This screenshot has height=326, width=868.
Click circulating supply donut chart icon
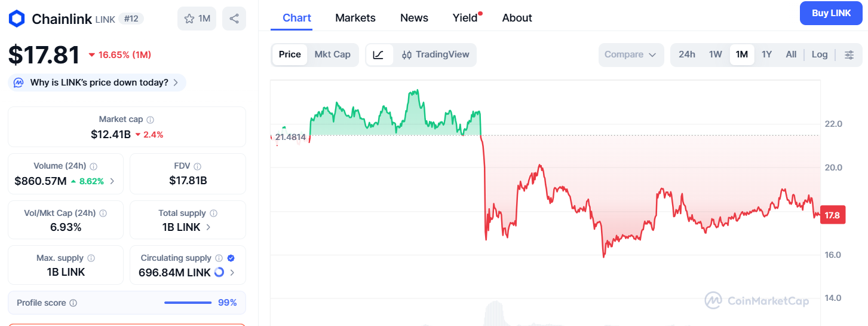pyautogui.click(x=219, y=273)
